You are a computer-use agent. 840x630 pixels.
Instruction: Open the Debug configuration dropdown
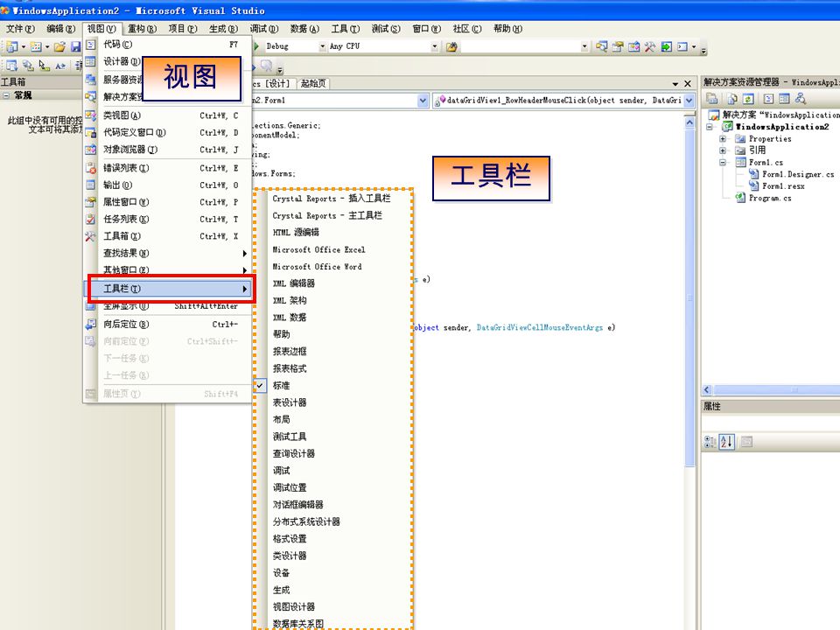click(323, 46)
